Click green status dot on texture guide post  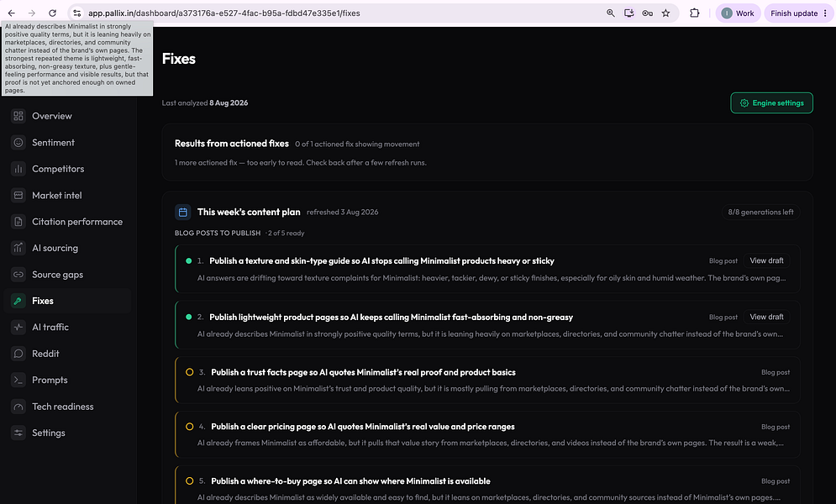coord(189,261)
